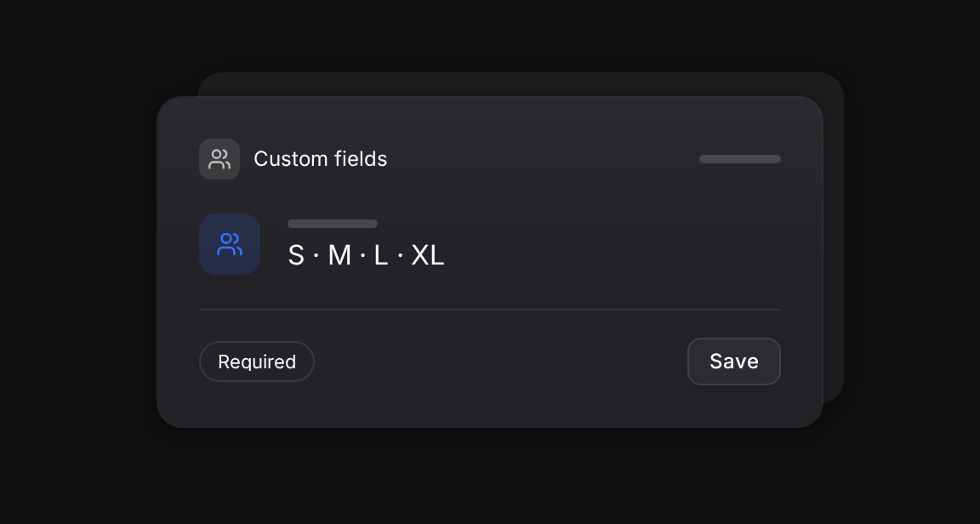Screen dimensions: 980x524
Task: Choose size XL option
Action: coord(428,255)
